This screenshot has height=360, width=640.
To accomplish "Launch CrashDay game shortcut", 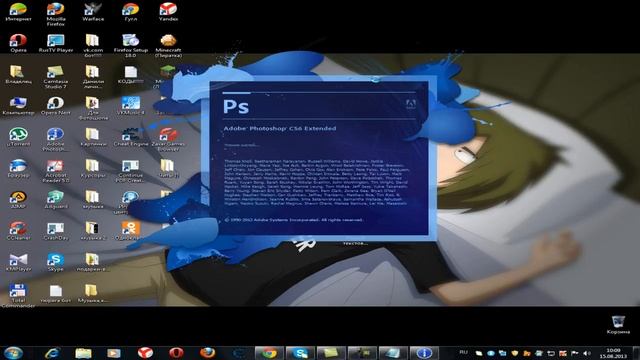I will (56, 231).
